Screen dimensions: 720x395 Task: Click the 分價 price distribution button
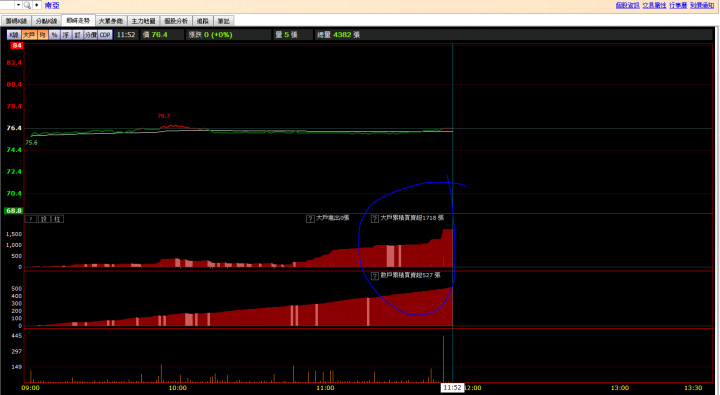tap(90, 35)
